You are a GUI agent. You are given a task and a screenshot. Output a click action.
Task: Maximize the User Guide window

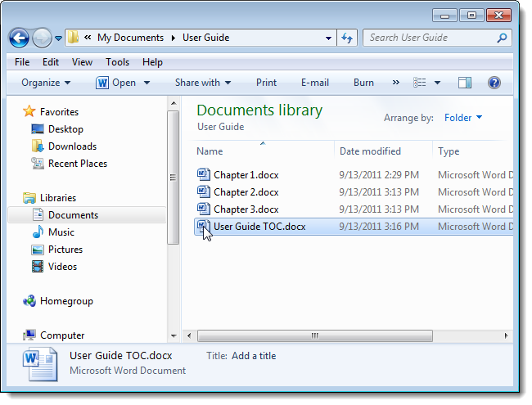click(471, 16)
